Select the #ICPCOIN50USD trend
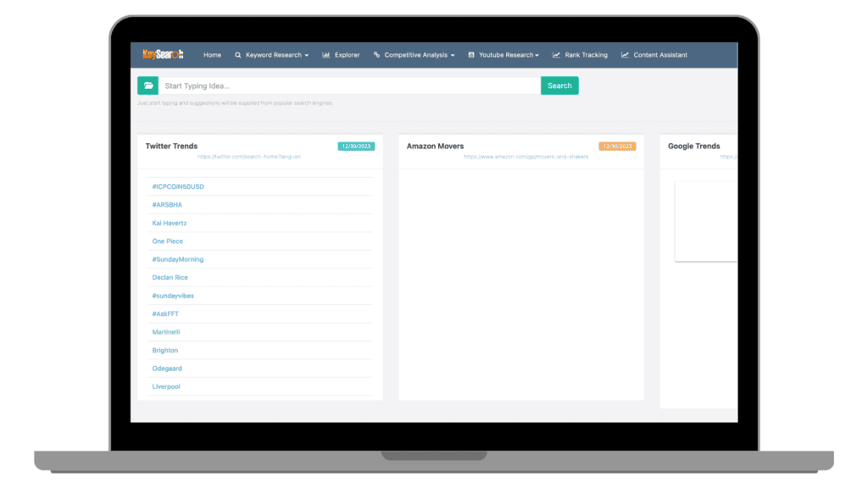This screenshot has height=488, width=868. [x=178, y=186]
